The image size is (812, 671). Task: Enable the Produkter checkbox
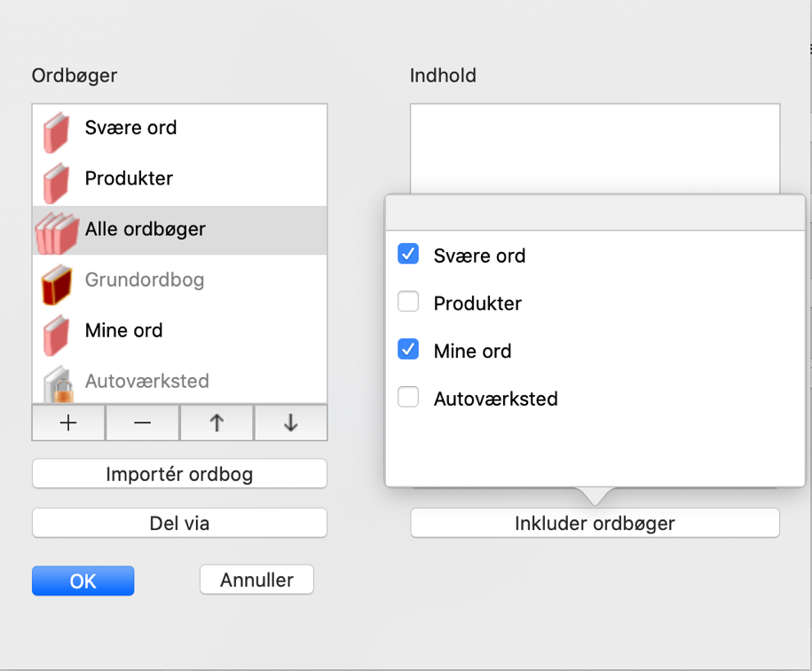point(408,303)
